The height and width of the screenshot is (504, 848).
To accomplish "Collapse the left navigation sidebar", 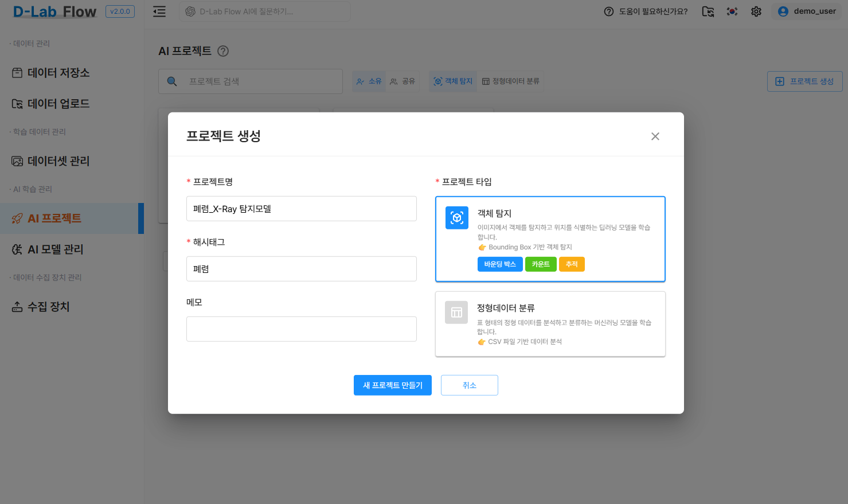I will [159, 11].
